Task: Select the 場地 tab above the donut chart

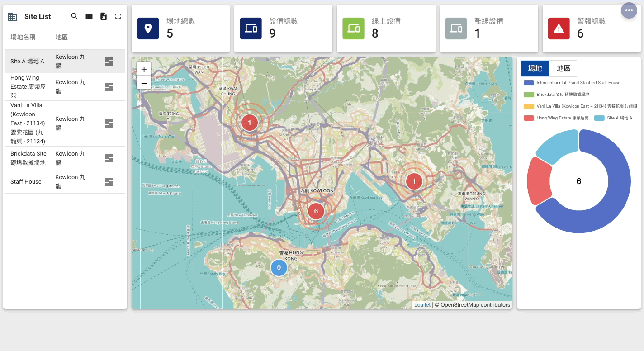Action: click(535, 68)
